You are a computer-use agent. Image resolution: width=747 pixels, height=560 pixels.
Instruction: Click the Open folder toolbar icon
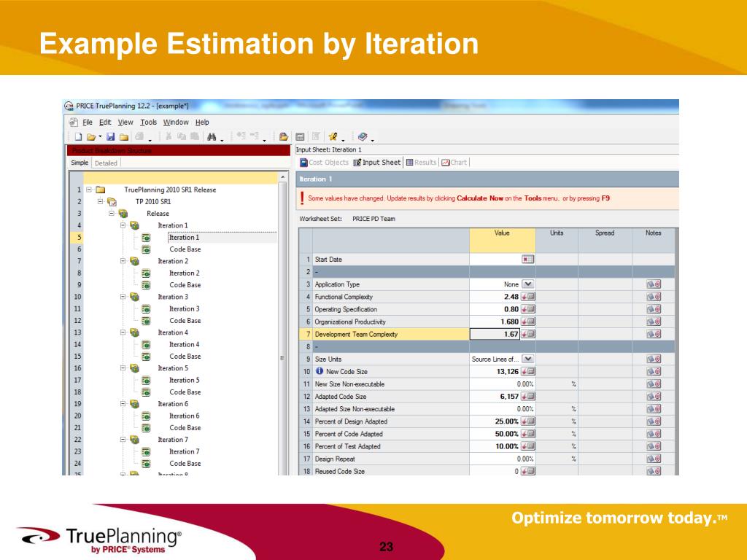coord(91,137)
